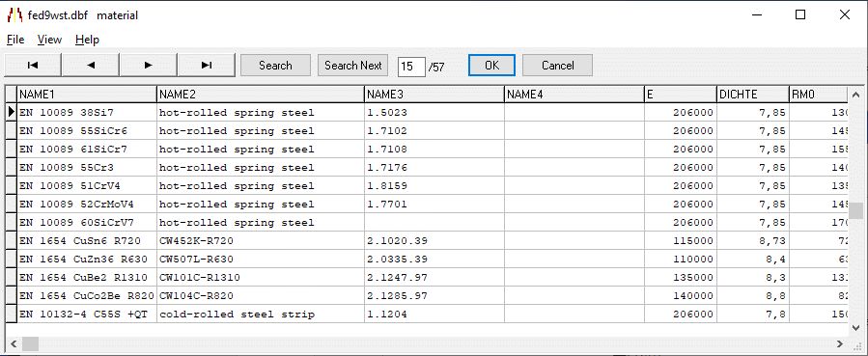Jump to last record arrow button

coord(207,66)
